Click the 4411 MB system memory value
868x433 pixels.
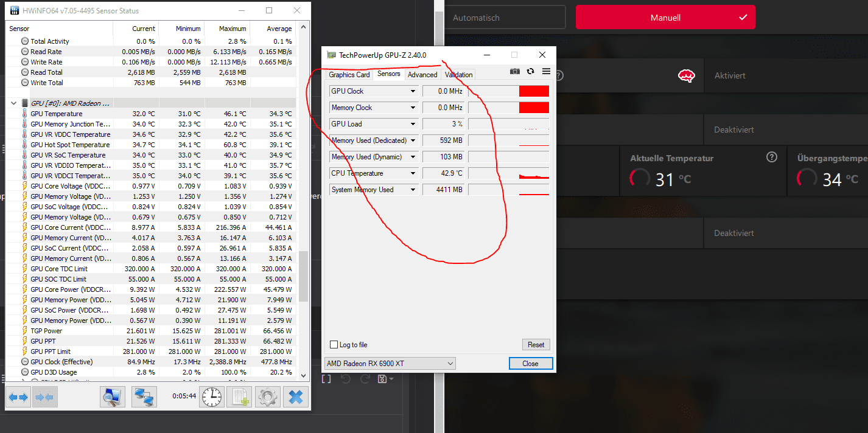pos(449,190)
